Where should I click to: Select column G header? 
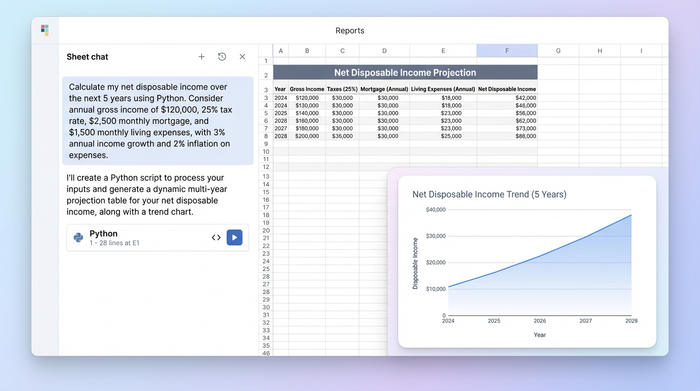pyautogui.click(x=558, y=50)
